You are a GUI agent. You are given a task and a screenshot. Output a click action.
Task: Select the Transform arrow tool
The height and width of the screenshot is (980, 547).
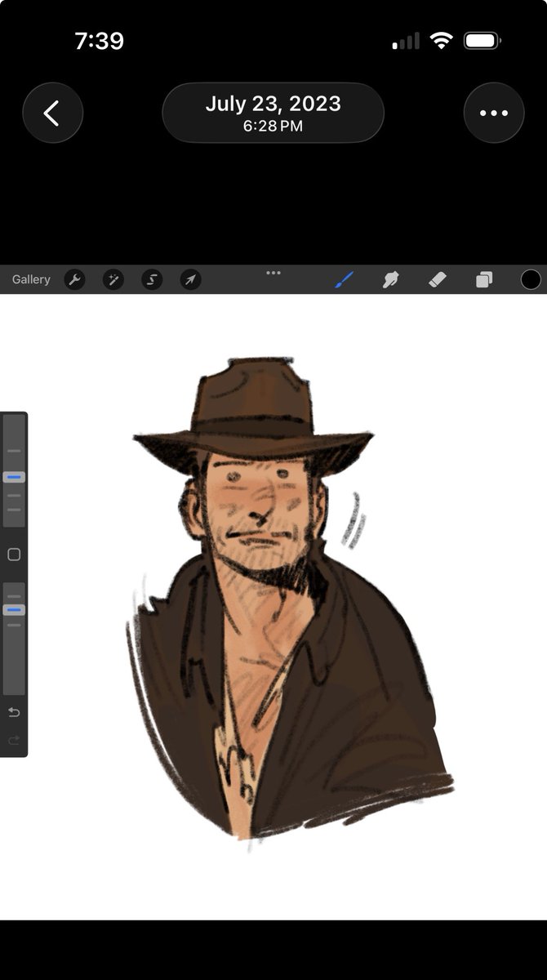click(190, 280)
